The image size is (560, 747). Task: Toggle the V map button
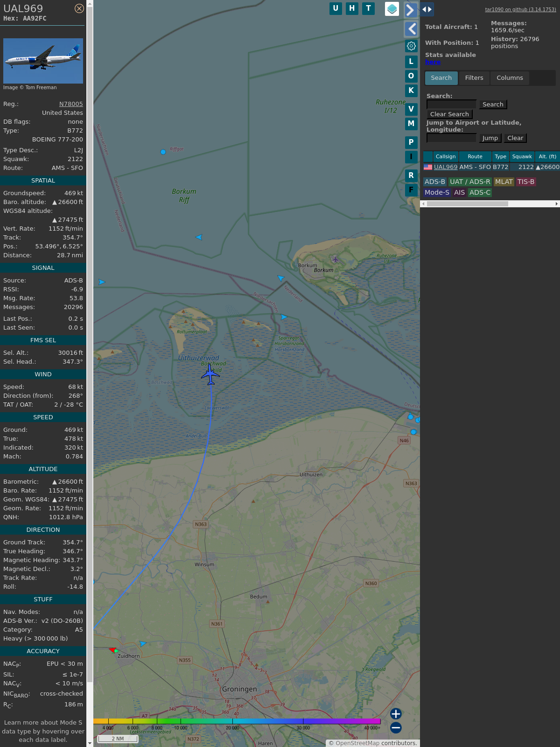(411, 109)
